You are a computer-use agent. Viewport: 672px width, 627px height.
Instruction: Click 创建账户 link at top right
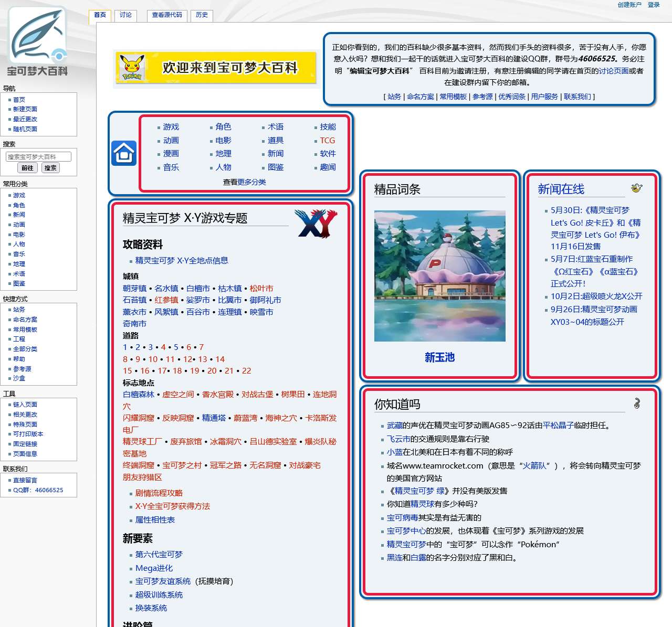point(629,5)
